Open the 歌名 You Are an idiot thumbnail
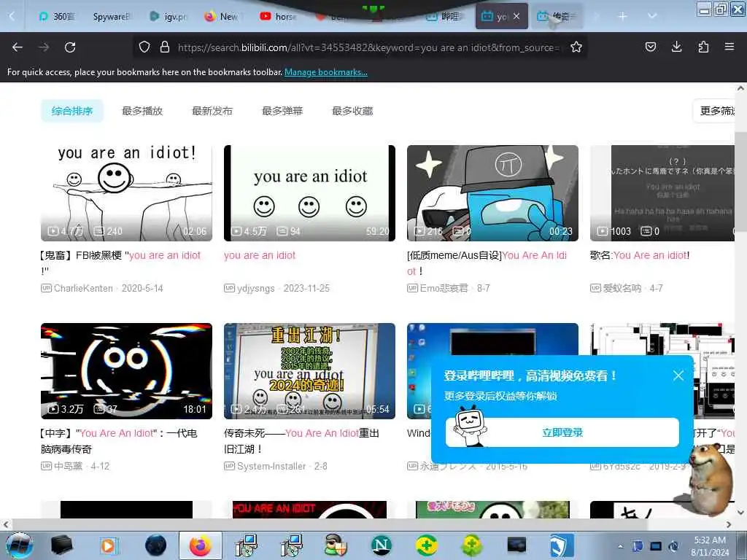The height and width of the screenshot is (560, 747). (662, 192)
